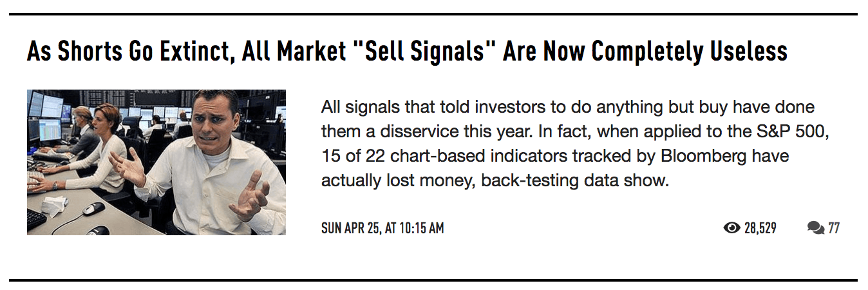Click the comments speech bubble icon
This screenshot has width=868, height=290.
tap(815, 227)
